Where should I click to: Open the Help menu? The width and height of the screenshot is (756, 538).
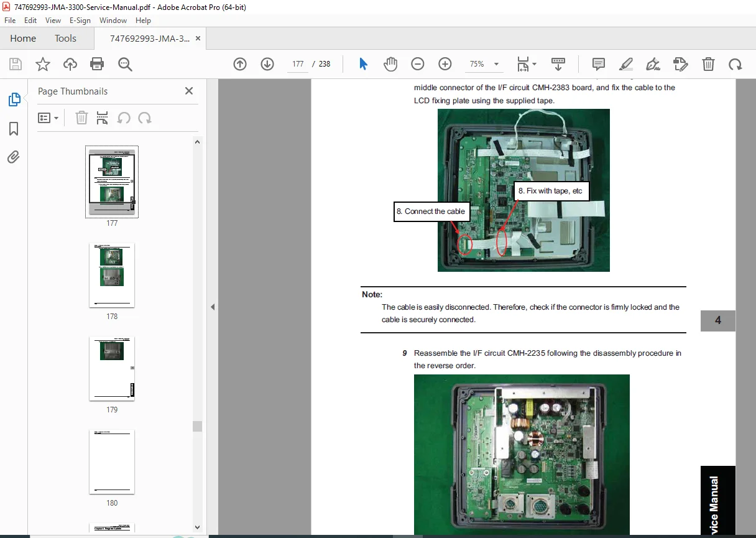(x=143, y=21)
